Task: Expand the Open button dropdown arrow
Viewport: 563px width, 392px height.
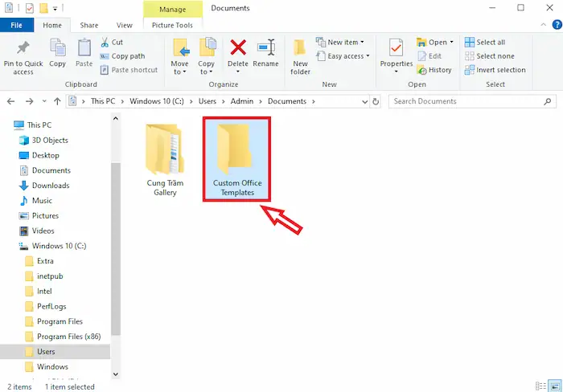Action: pos(452,43)
